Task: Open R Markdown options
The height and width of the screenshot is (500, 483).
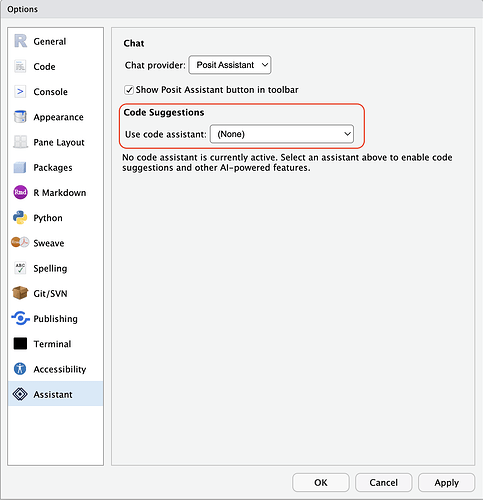Action: tap(56, 193)
